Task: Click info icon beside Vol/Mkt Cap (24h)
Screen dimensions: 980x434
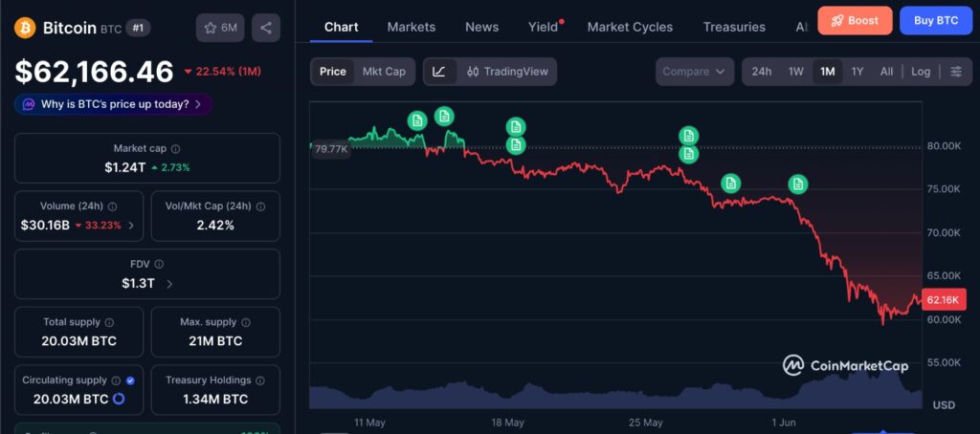Action: [260, 206]
